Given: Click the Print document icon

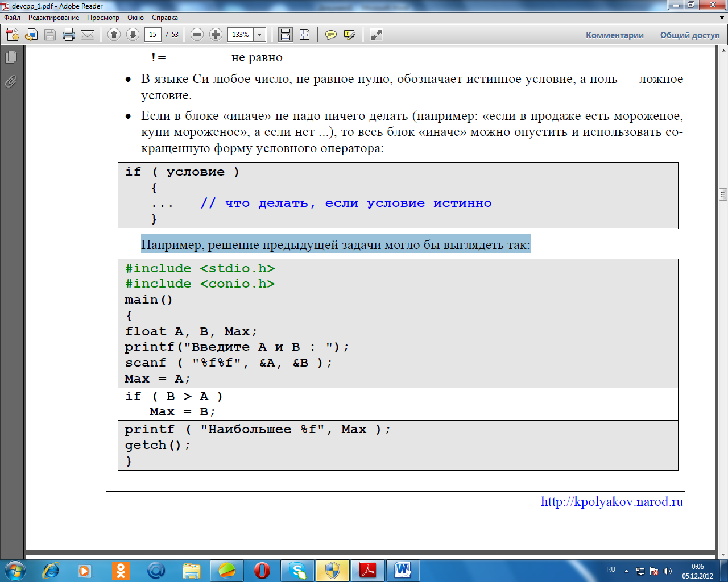Looking at the screenshot, I should click(x=69, y=35).
